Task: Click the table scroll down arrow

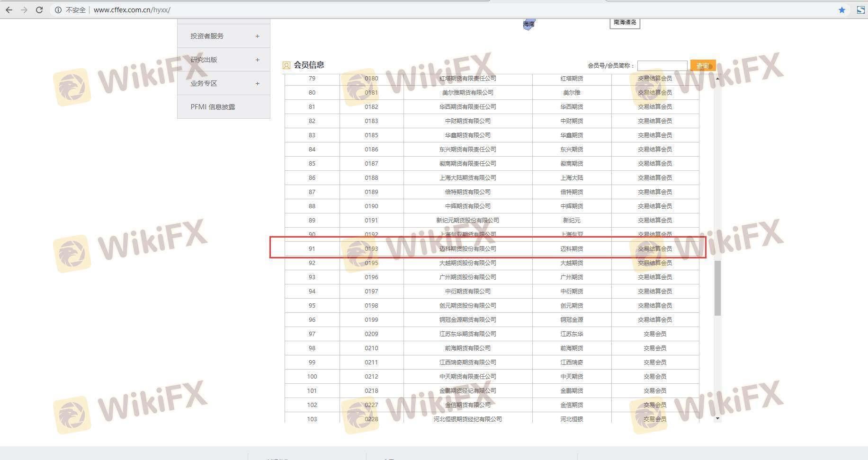Action: (x=717, y=418)
